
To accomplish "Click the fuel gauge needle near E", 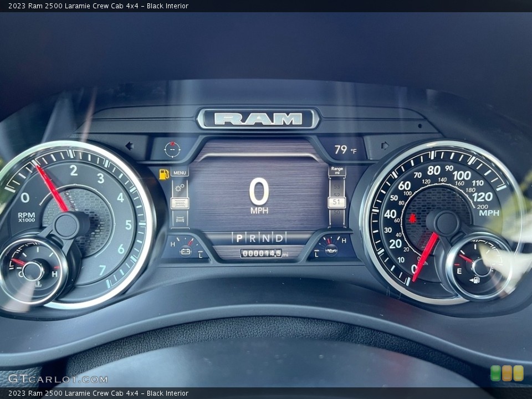I will (x=467, y=259).
